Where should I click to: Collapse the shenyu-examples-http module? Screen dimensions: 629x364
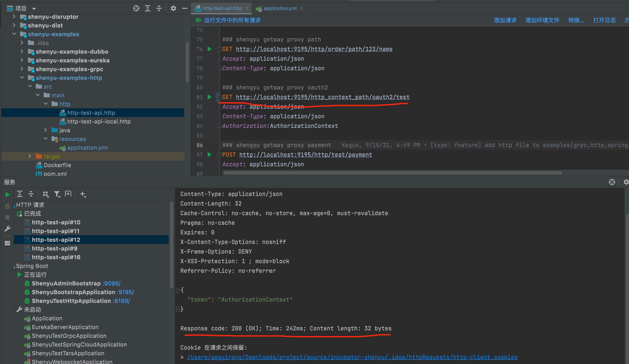22,78
